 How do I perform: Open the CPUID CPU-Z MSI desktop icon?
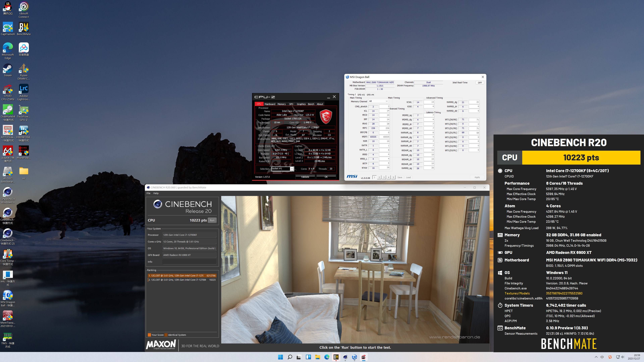coord(8,92)
